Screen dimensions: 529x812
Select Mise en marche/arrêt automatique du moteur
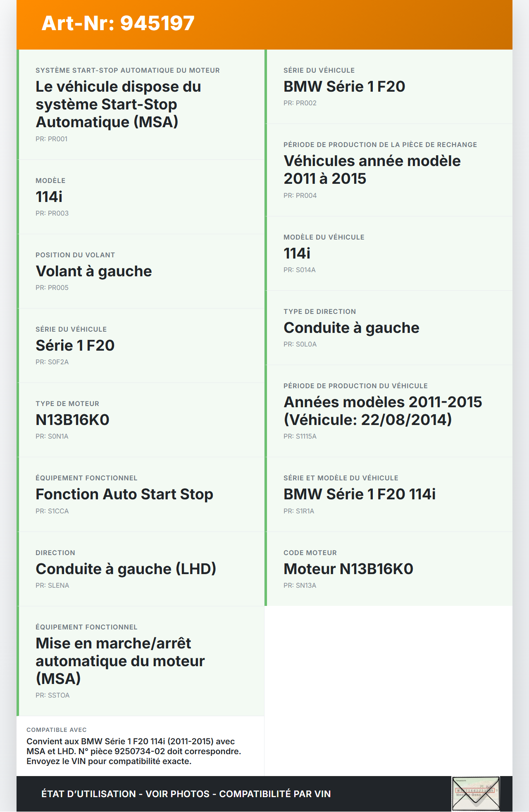(x=120, y=661)
